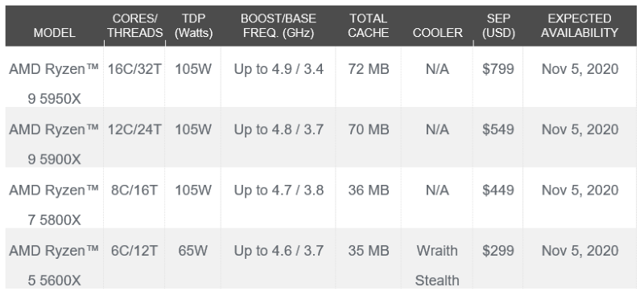Click the TDP (Watts) header

[x=193, y=26]
